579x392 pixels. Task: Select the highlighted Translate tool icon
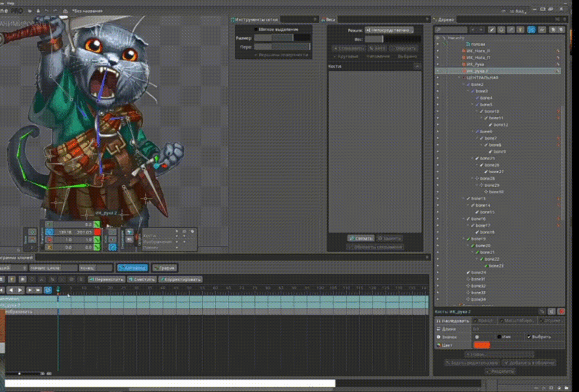[x=49, y=232]
